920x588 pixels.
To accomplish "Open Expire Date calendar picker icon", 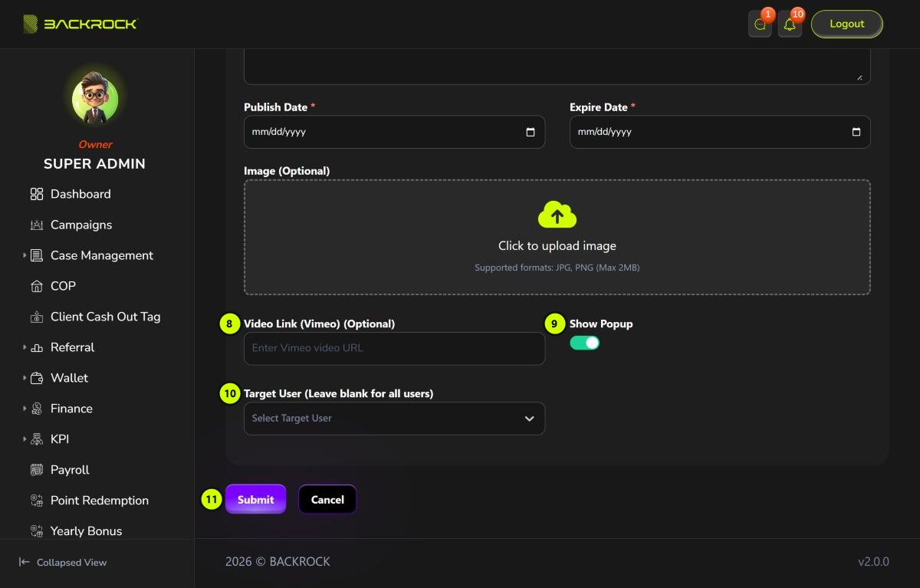I will pos(856,132).
